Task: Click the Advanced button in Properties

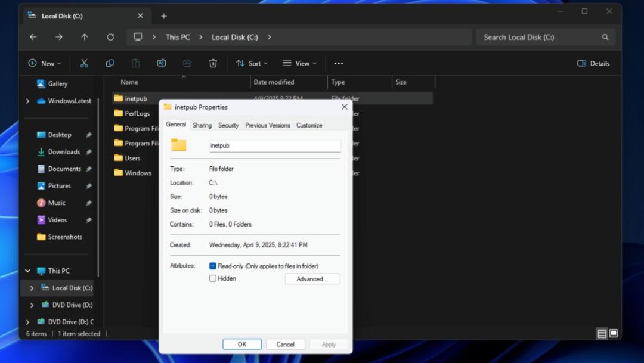Action: pyautogui.click(x=312, y=278)
